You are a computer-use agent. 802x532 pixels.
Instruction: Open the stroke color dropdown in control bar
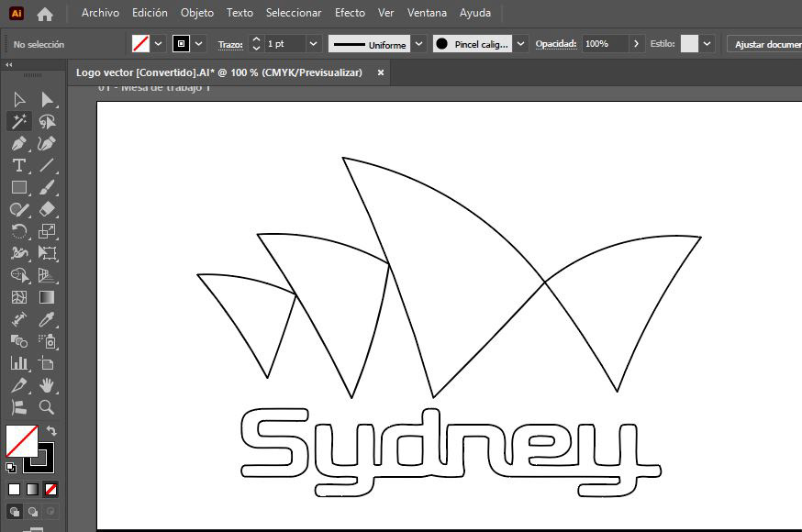coord(199,44)
